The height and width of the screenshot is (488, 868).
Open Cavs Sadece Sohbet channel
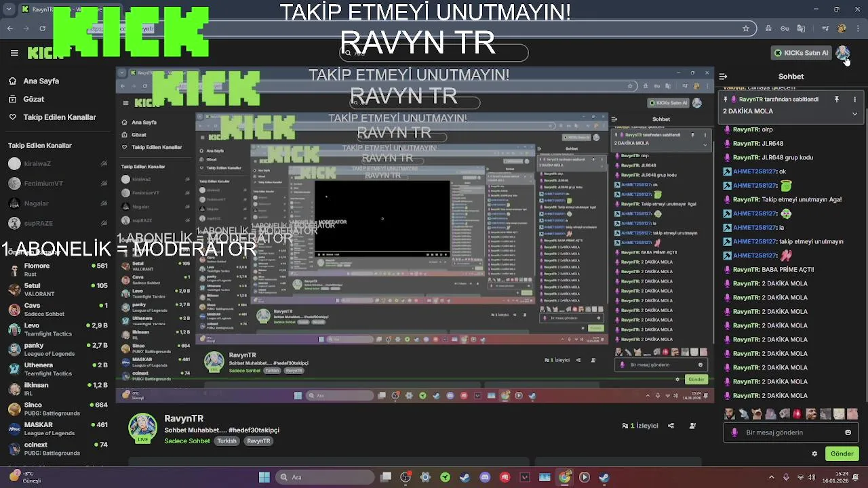[x=57, y=309]
